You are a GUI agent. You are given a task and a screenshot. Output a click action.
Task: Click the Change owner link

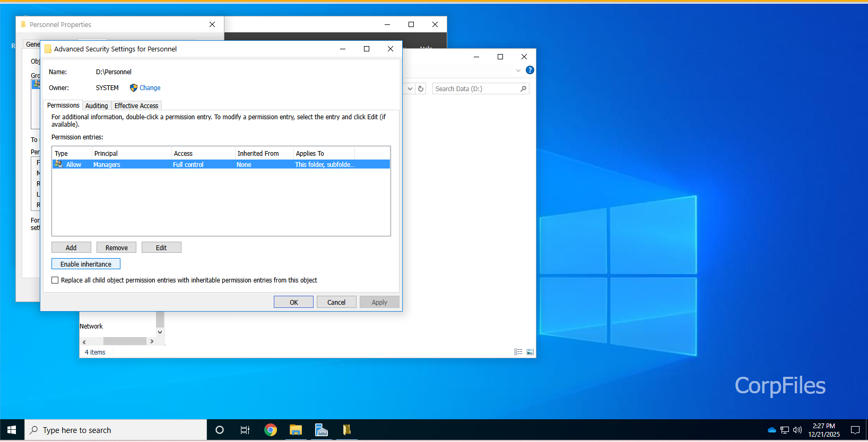click(x=150, y=88)
